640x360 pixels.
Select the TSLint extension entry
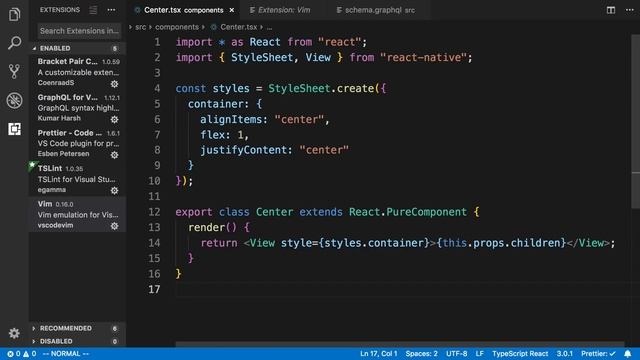click(x=78, y=179)
